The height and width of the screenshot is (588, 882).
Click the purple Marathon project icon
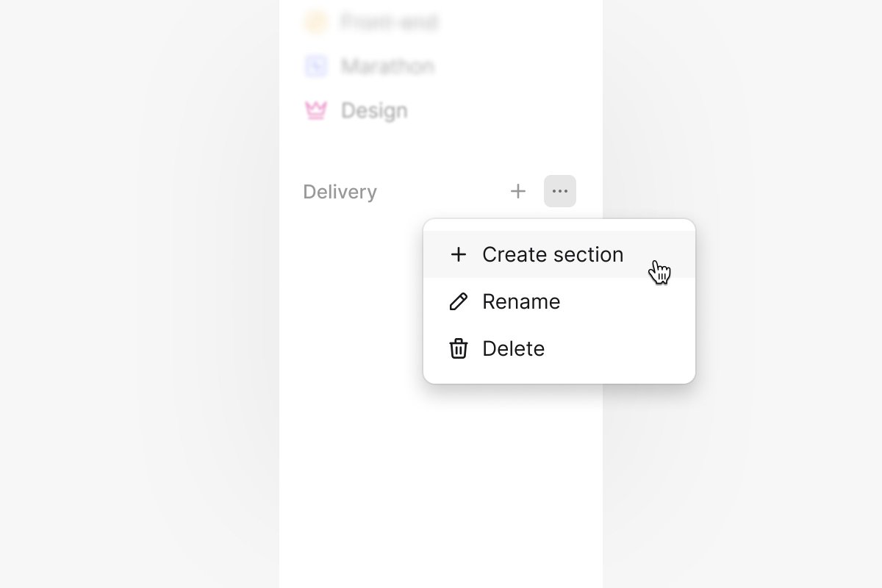(315, 66)
